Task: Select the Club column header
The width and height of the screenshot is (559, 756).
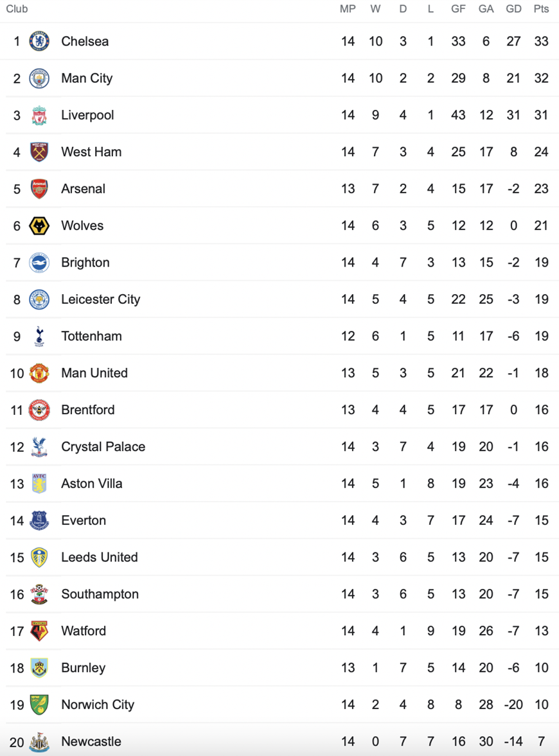Action: click(x=17, y=9)
